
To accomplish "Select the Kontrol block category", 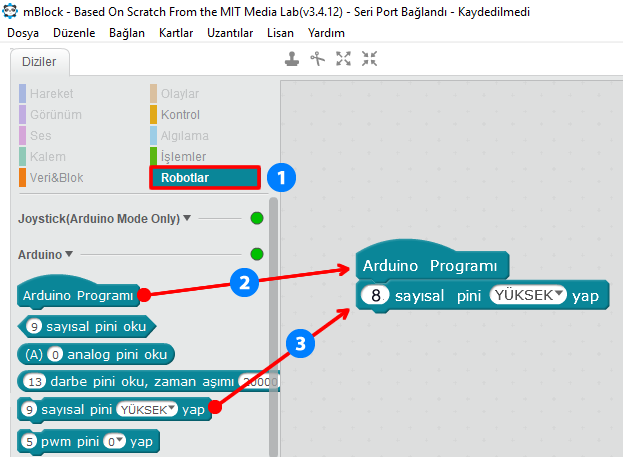I will pos(180,115).
